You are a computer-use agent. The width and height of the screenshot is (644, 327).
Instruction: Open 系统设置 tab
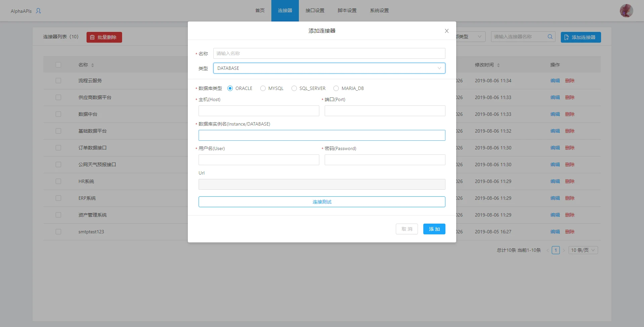[379, 11]
